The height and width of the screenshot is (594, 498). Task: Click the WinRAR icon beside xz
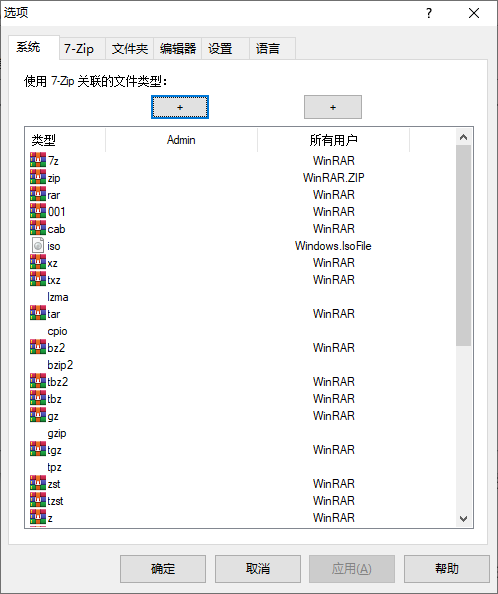pyautogui.click(x=38, y=263)
